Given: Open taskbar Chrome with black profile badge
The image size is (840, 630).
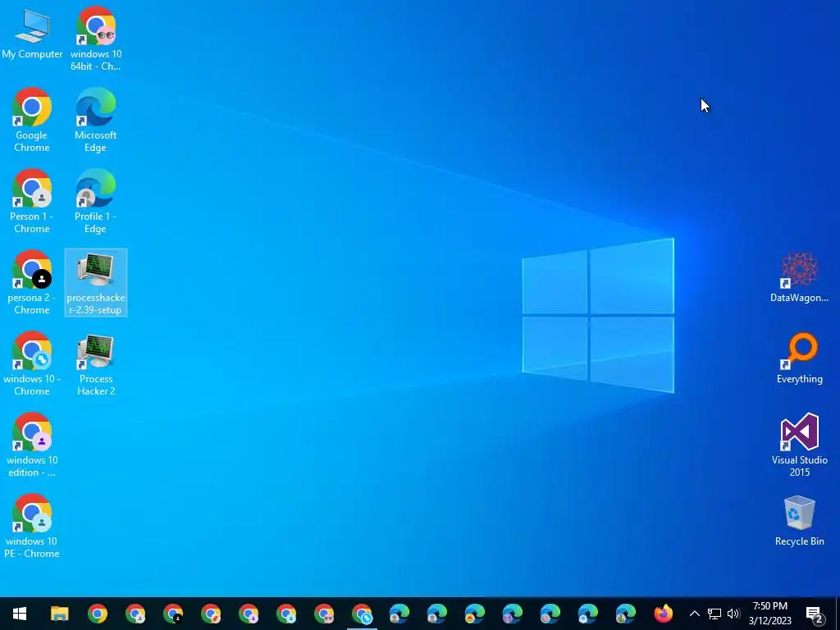Looking at the screenshot, I should point(173,614).
